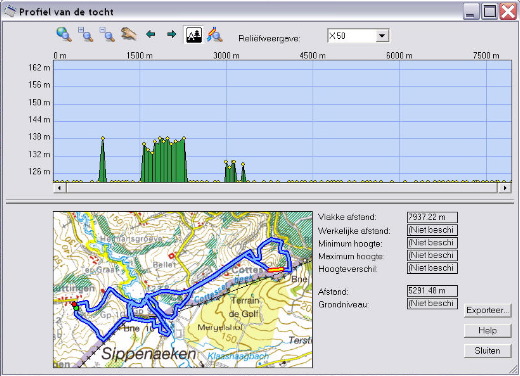The height and width of the screenshot is (376, 520).
Task: Minimize the Profiel van de tocht window
Action: (471, 12)
